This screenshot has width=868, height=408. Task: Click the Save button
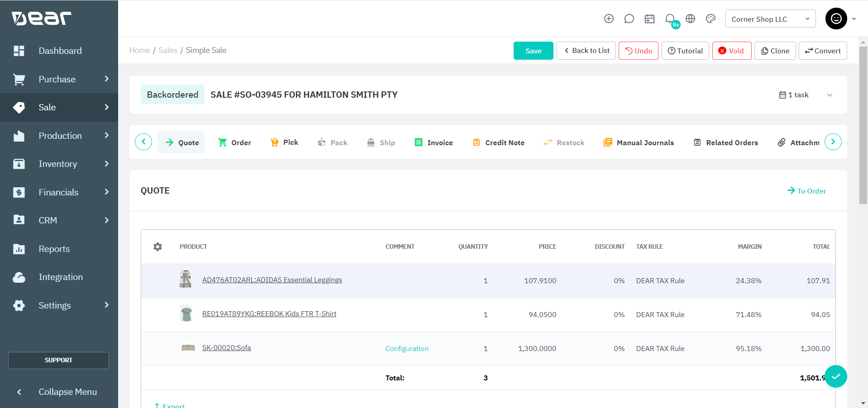(x=533, y=51)
